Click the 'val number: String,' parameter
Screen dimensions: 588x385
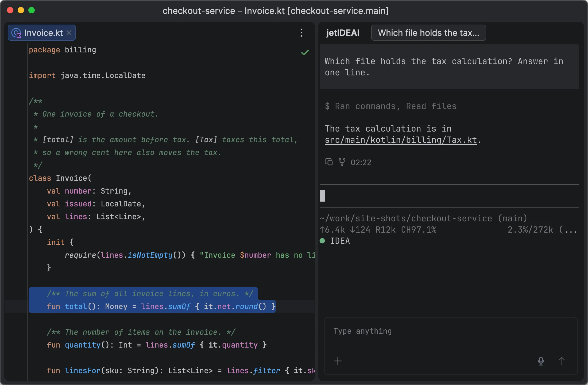pos(89,191)
